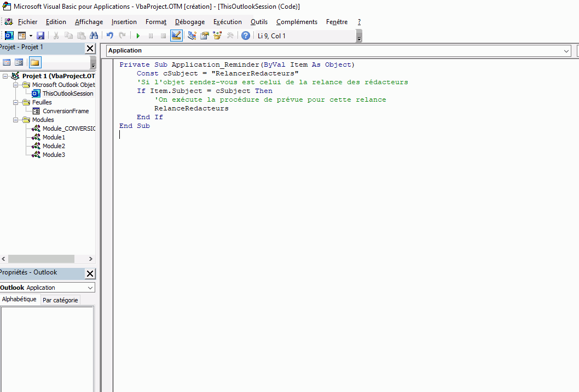The width and height of the screenshot is (579, 392).
Task: Click the Project panel horizontal scrollbar
Action: pos(41,259)
